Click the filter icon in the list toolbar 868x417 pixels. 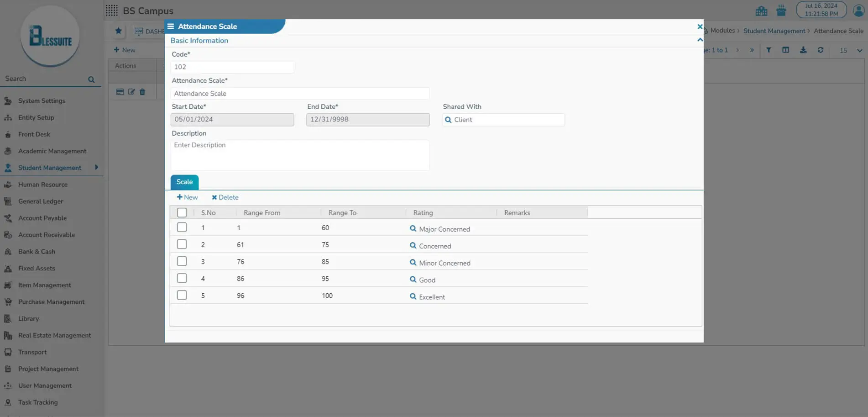(769, 50)
